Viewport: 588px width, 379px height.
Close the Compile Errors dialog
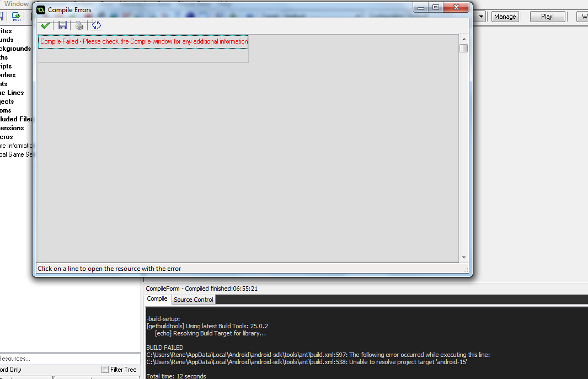(456, 8)
